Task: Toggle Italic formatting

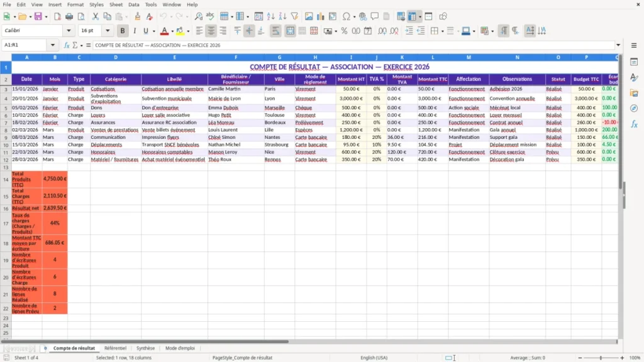Action: click(135, 31)
